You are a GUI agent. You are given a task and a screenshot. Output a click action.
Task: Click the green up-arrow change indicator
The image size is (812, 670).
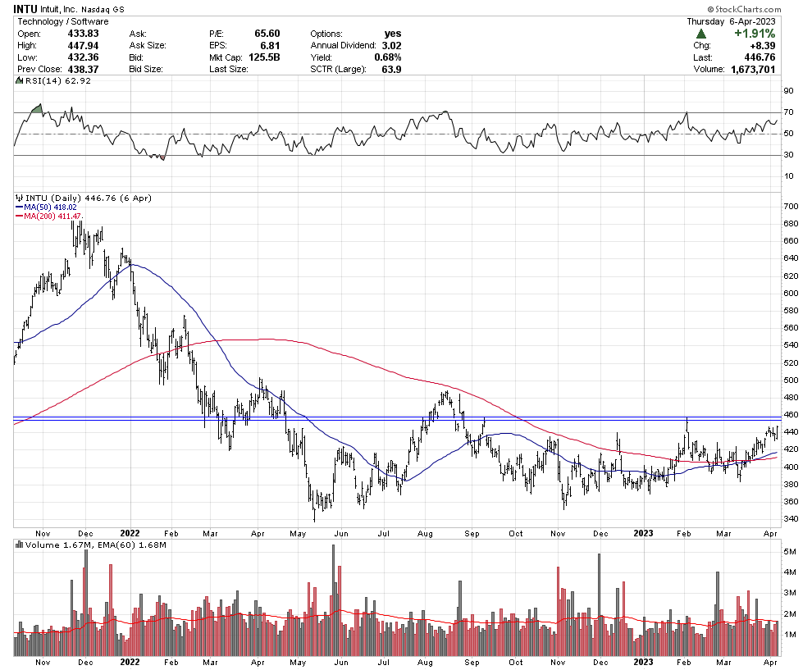point(701,34)
